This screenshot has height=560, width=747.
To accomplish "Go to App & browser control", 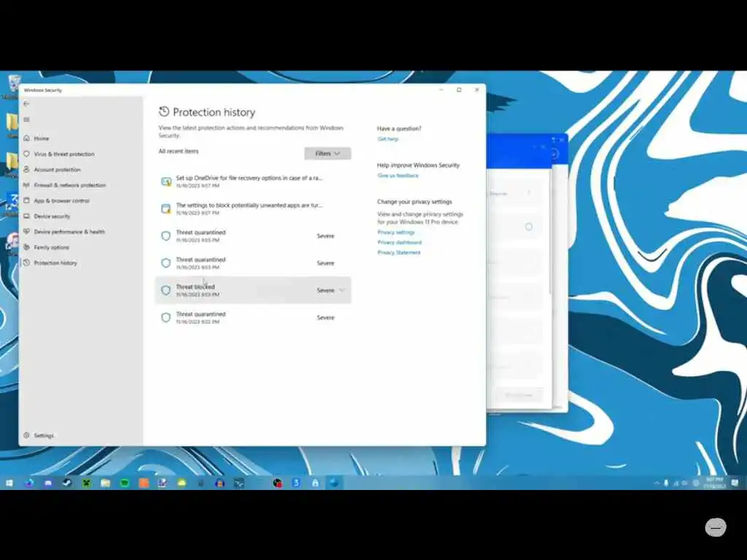I will point(61,201).
